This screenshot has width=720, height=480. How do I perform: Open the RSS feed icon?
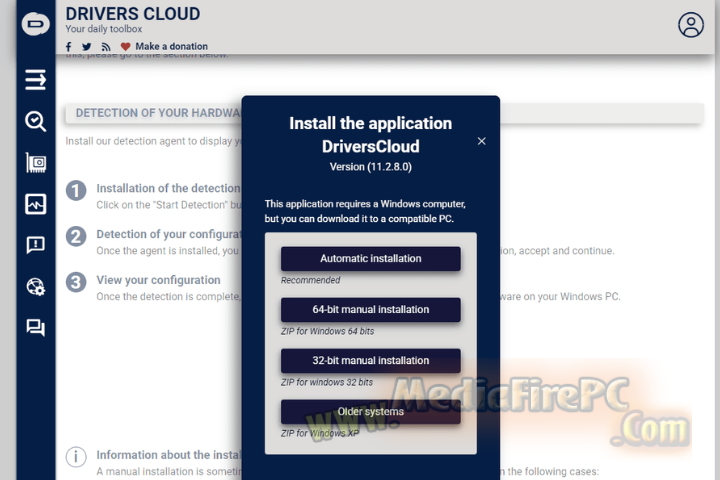click(x=106, y=47)
